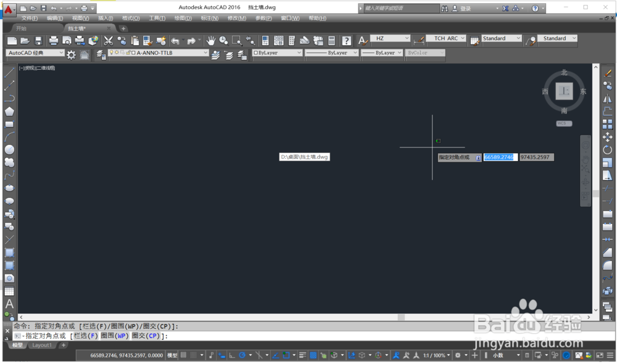Select the Rotate tool in modify toolbar
This screenshot has height=364, width=617.
[x=608, y=150]
